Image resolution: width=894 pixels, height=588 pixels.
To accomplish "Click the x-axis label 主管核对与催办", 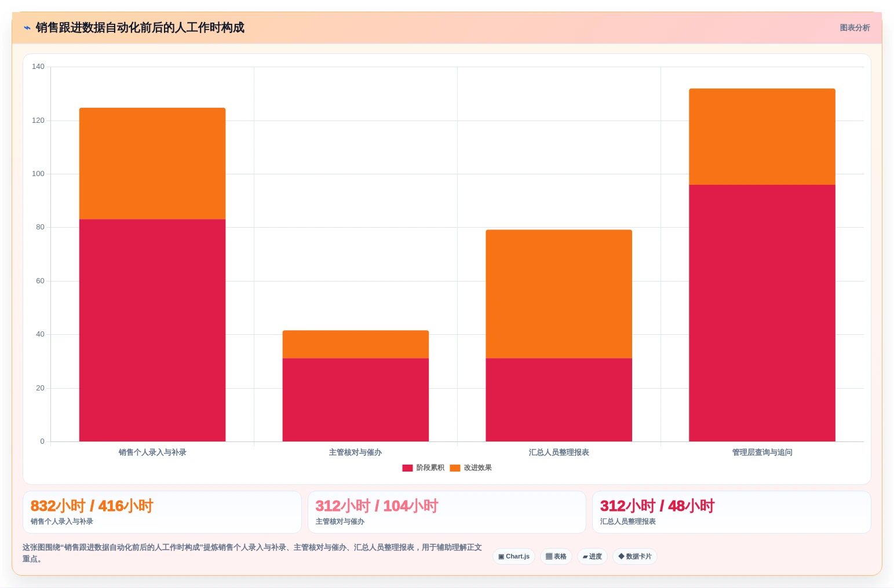I will pos(356,452).
